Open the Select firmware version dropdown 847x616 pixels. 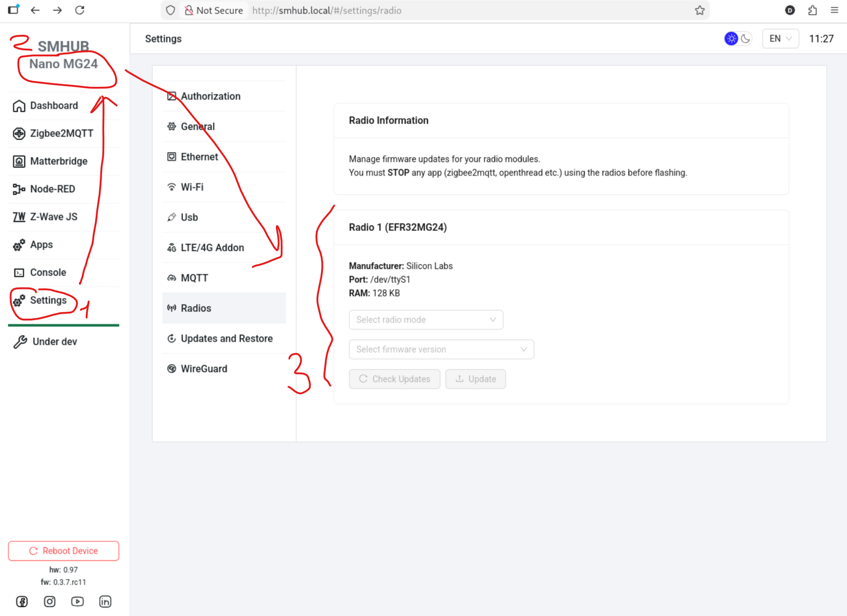pyautogui.click(x=441, y=349)
